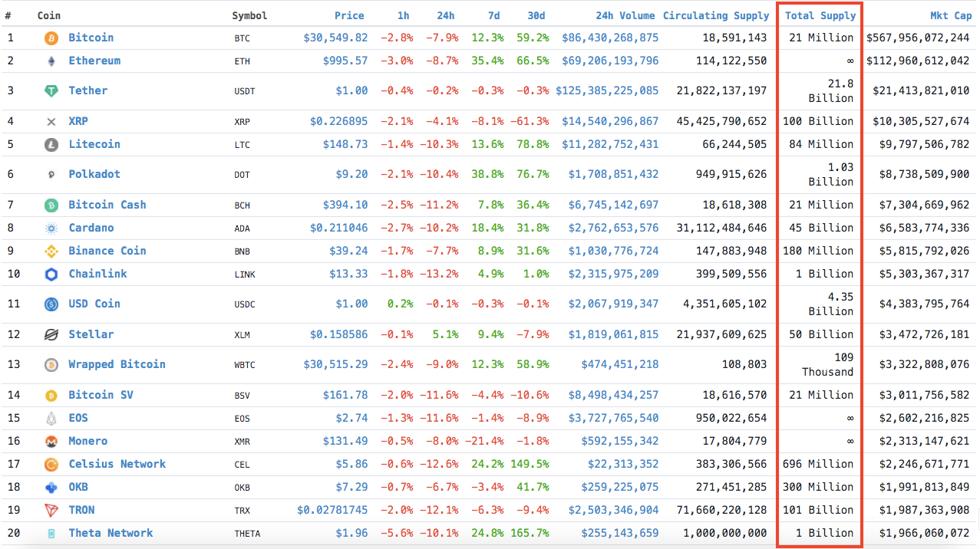Open the XRP coin link
The width and height of the screenshot is (980, 549).
tap(78, 121)
